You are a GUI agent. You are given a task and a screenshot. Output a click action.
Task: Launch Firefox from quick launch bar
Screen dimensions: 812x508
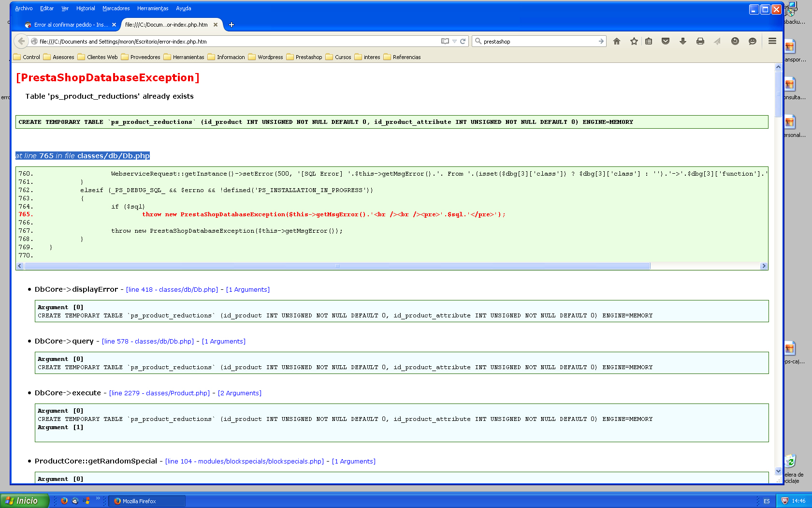(64, 501)
